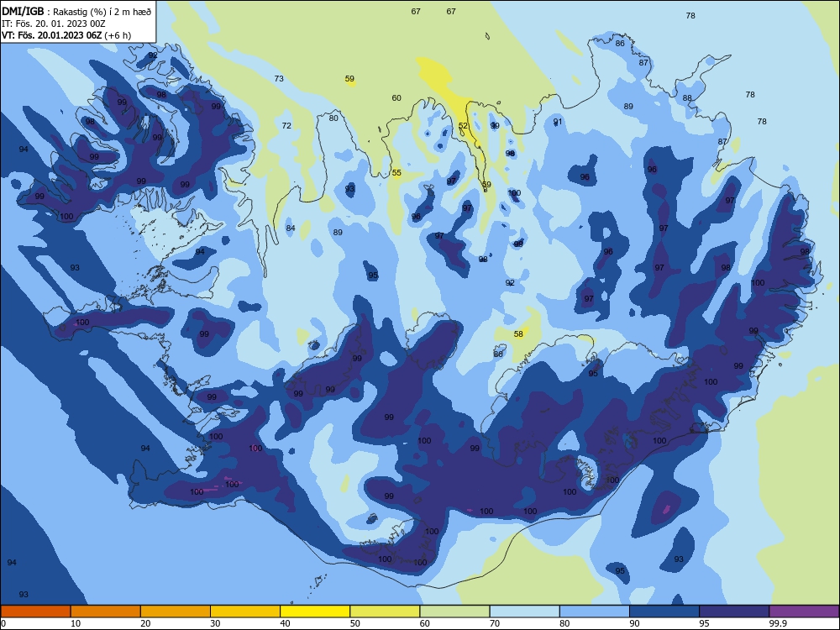Click the legend scale label '0'
840x630 pixels.
coord(3,623)
